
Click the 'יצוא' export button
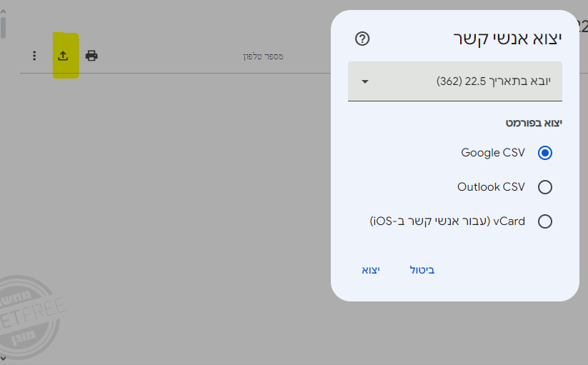click(x=370, y=270)
